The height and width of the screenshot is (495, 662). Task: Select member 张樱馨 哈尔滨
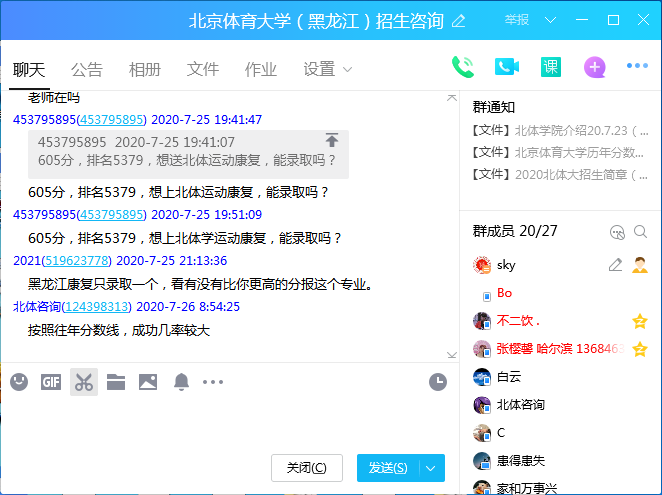point(561,349)
